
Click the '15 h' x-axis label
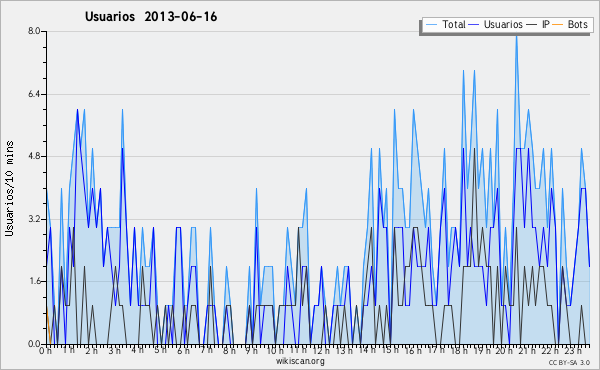click(x=390, y=350)
